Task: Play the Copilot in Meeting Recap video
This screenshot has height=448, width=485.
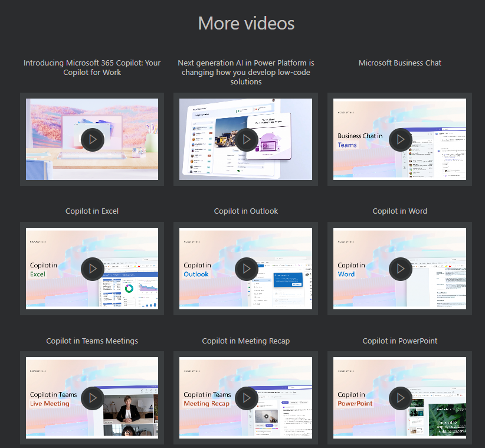Action: point(247,398)
